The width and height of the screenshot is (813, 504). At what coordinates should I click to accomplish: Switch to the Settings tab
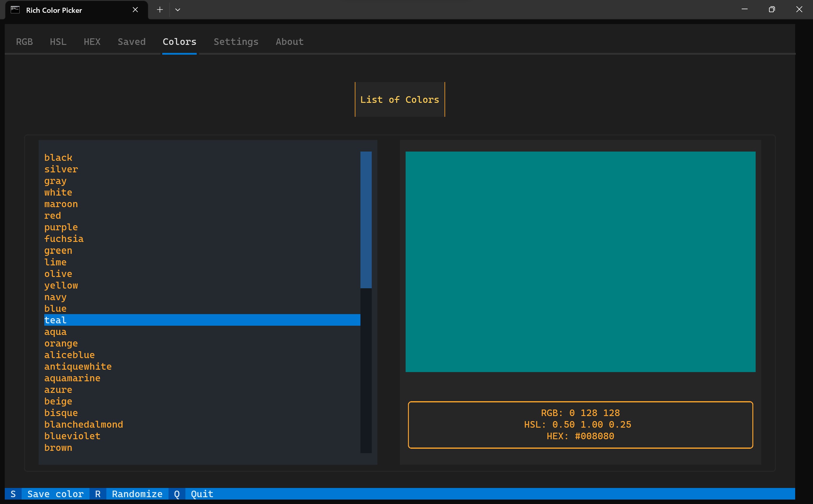pos(236,42)
